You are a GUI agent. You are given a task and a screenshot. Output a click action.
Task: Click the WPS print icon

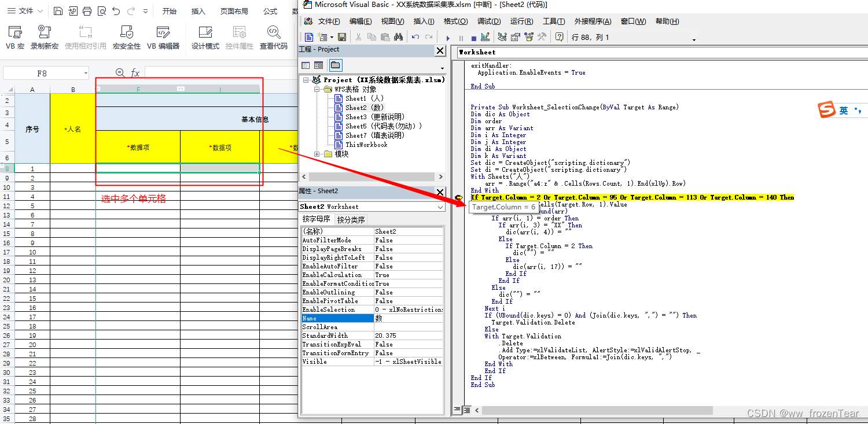[87, 11]
